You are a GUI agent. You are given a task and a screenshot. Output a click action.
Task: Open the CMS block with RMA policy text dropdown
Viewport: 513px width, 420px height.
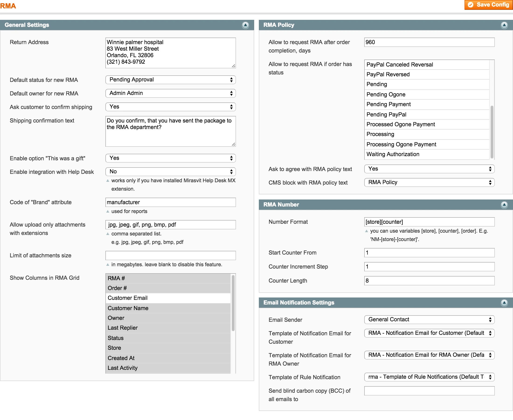click(x=429, y=182)
